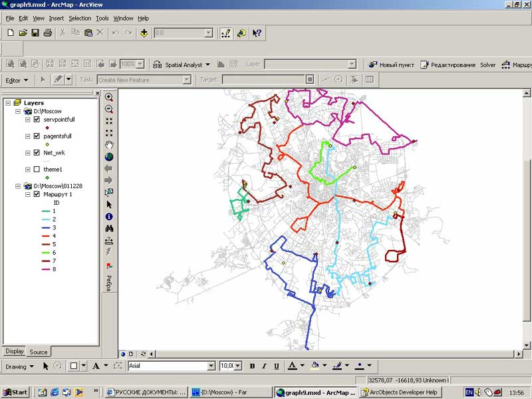Switch to the Far manager taskbar window

pyautogui.click(x=231, y=392)
